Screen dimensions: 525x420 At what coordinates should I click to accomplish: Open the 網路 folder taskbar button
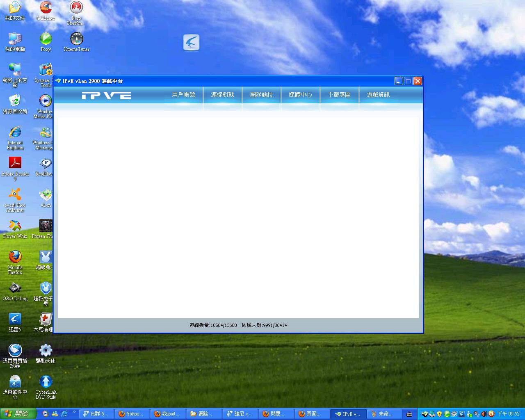(x=204, y=414)
